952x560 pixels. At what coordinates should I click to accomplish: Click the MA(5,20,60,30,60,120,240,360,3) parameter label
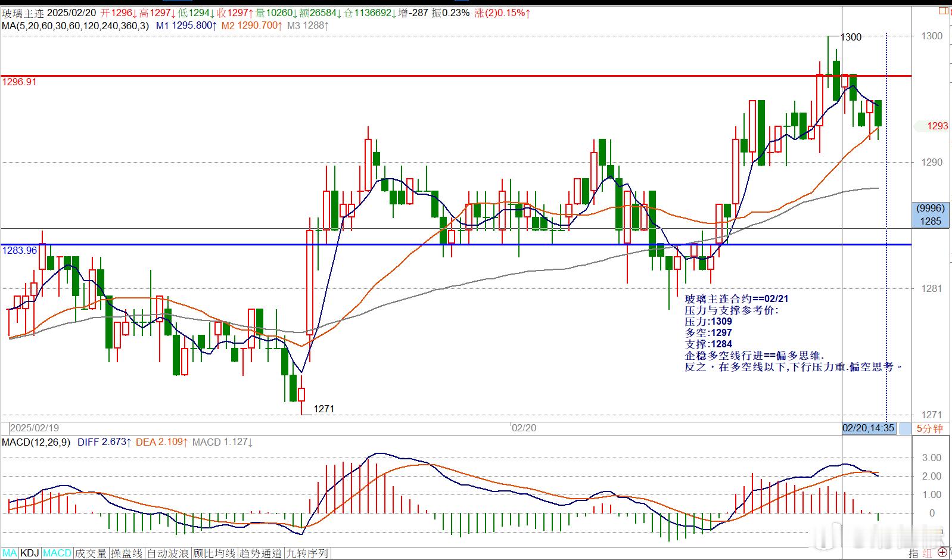pyautogui.click(x=76, y=26)
